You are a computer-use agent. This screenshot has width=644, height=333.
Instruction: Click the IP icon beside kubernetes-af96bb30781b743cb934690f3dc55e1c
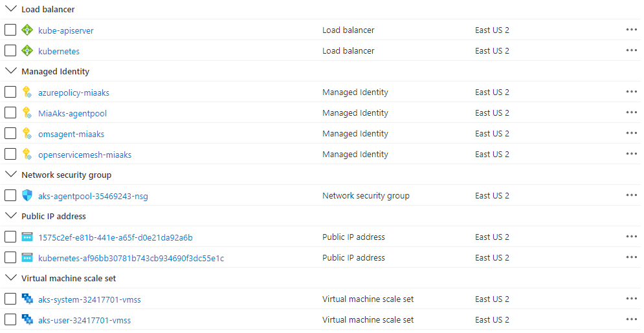[27, 257]
